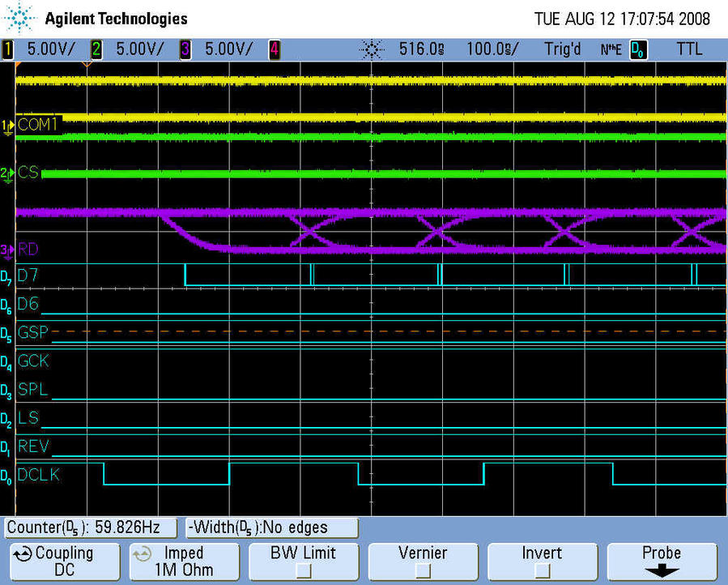Screen dimensions: 728x585
Task: Open the Coupling DC softkey menu
Action: [65, 561]
